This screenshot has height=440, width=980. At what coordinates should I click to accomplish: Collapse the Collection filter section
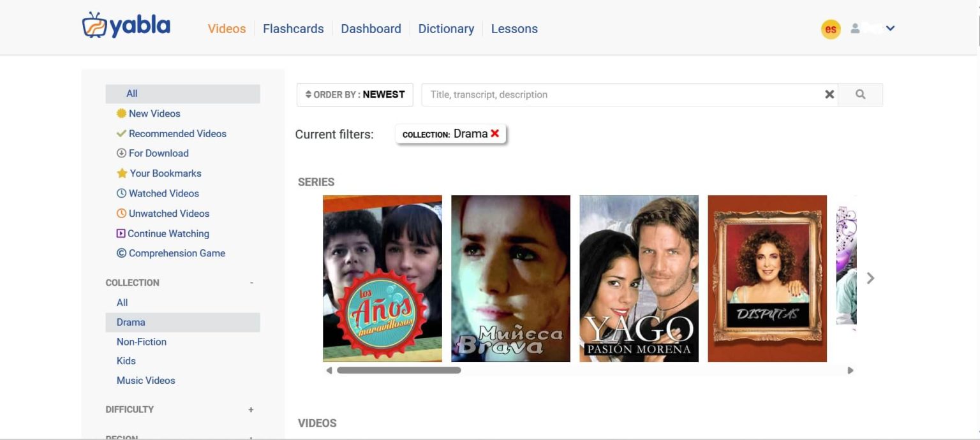click(251, 282)
